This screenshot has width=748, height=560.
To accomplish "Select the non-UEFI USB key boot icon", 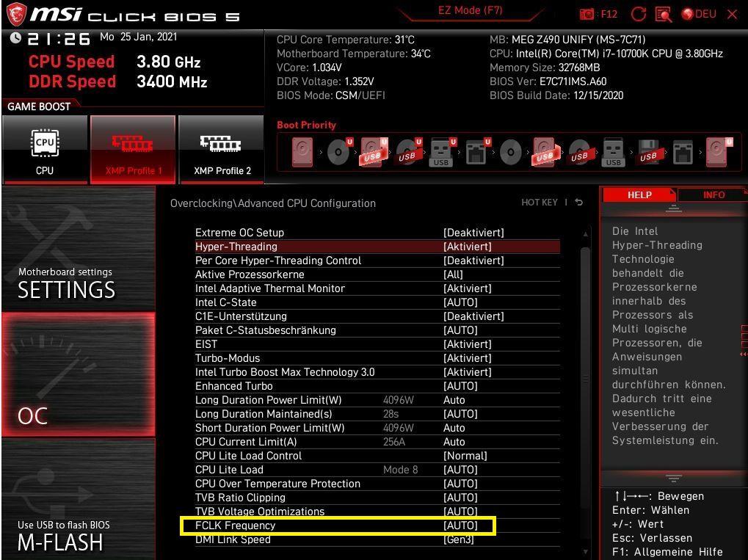I will [x=613, y=152].
